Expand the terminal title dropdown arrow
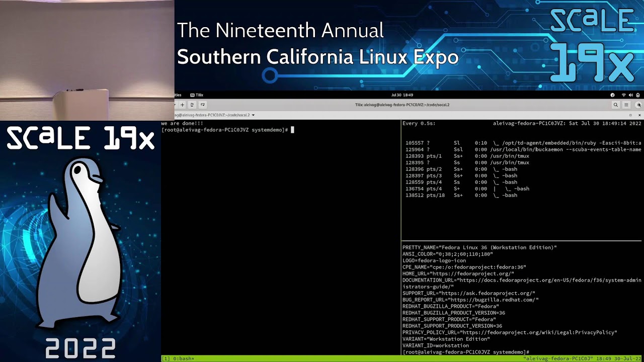 253,115
